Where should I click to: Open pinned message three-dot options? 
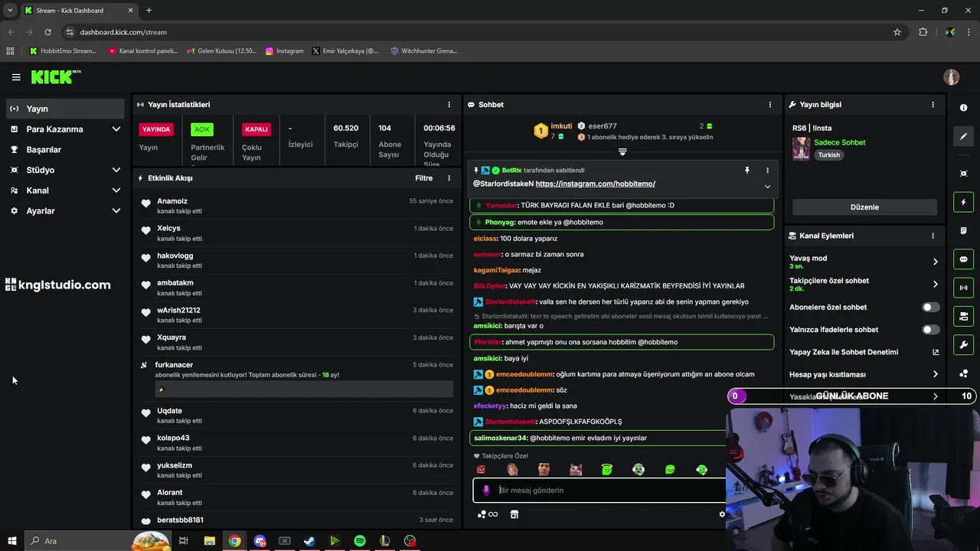click(x=767, y=171)
